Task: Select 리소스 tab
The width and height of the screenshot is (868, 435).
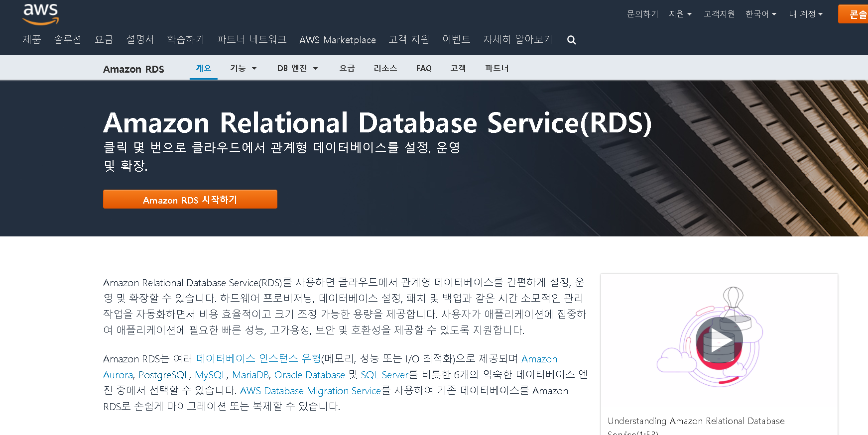Action: pos(385,68)
